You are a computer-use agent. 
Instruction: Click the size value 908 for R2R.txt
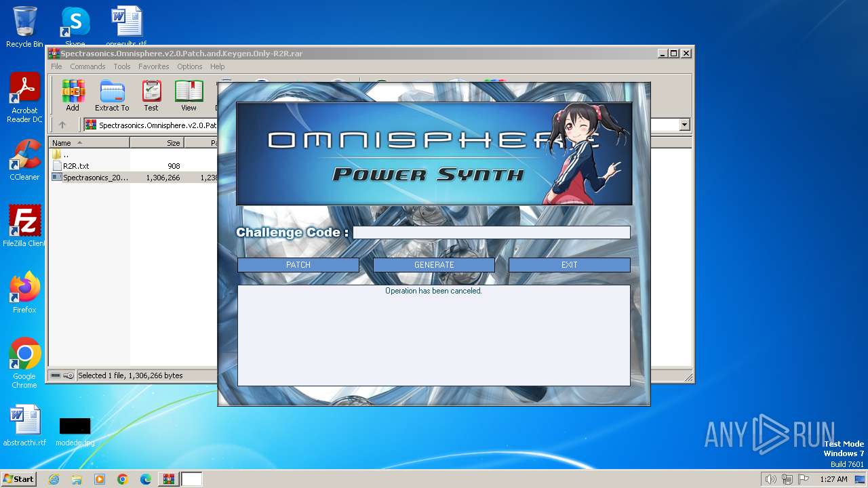(174, 166)
